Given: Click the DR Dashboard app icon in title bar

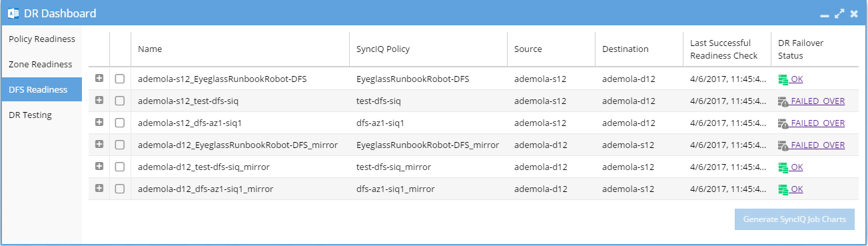Looking at the screenshot, I should [13, 13].
